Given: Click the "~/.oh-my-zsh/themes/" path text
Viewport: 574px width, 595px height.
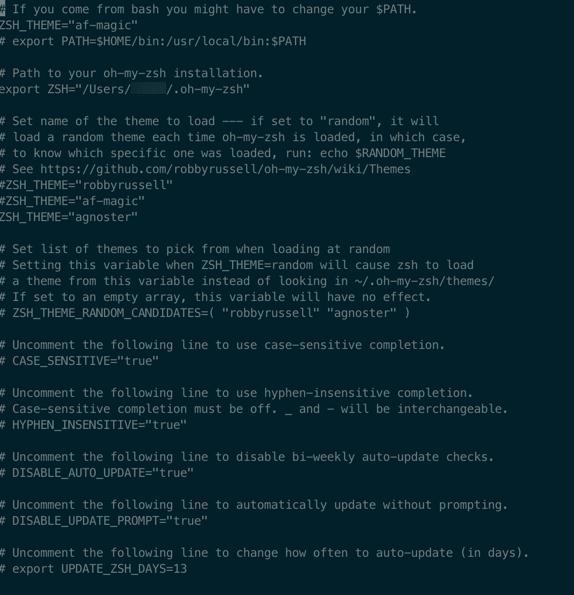Looking at the screenshot, I should tap(425, 281).
